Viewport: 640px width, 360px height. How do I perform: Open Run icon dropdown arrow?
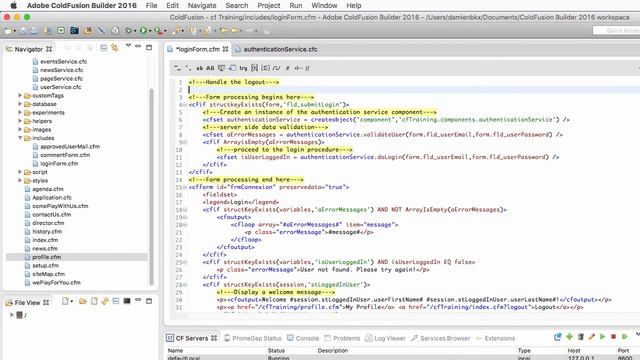pyautogui.click(x=150, y=31)
